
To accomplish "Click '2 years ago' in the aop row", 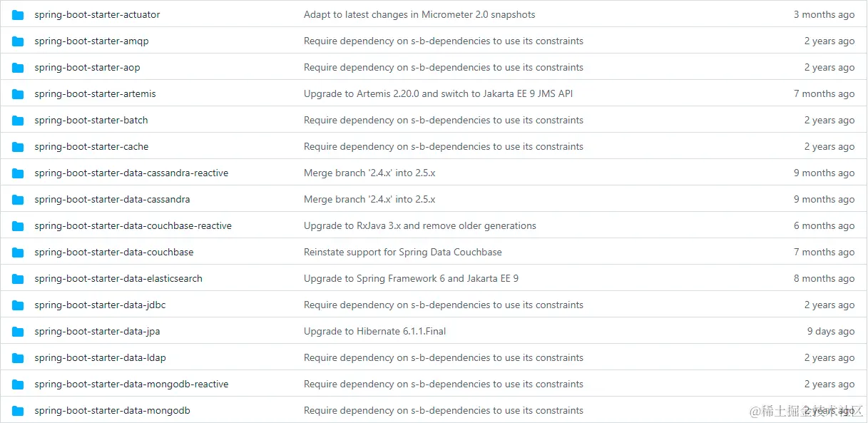I will point(829,68).
